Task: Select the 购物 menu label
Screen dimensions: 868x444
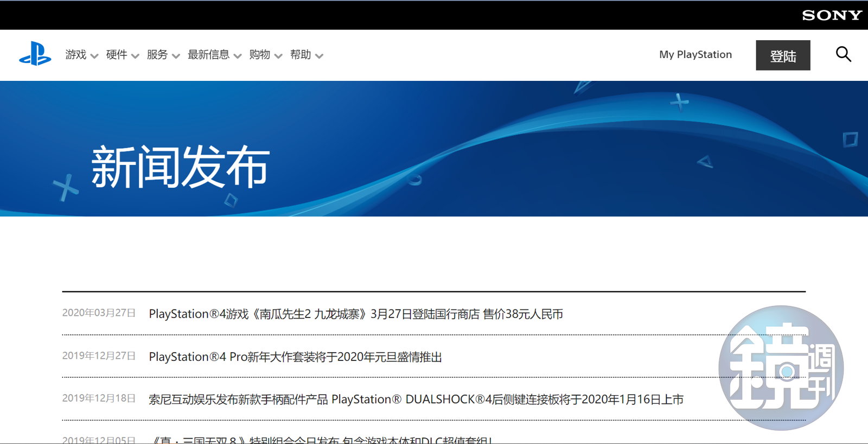Action: (x=260, y=55)
